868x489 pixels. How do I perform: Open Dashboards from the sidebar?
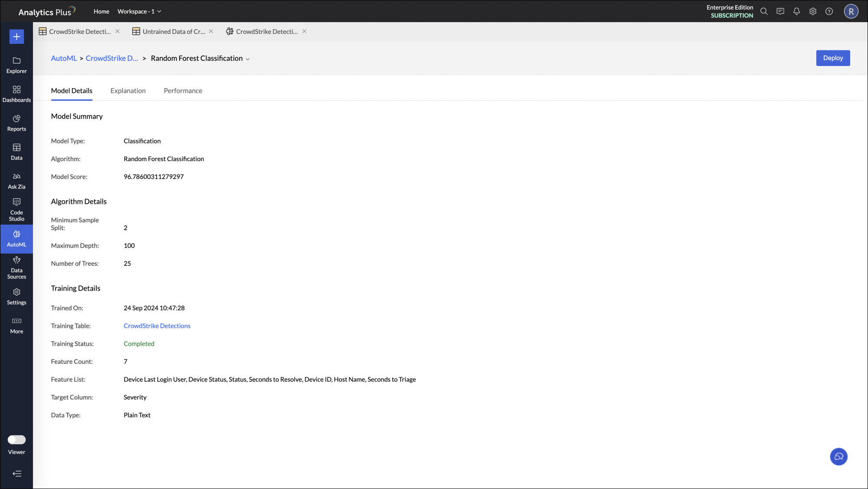pyautogui.click(x=16, y=94)
